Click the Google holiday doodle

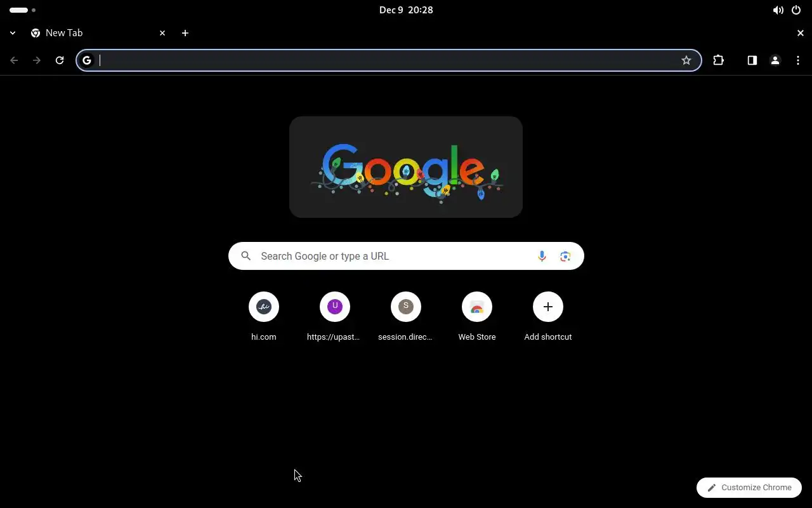click(406, 167)
